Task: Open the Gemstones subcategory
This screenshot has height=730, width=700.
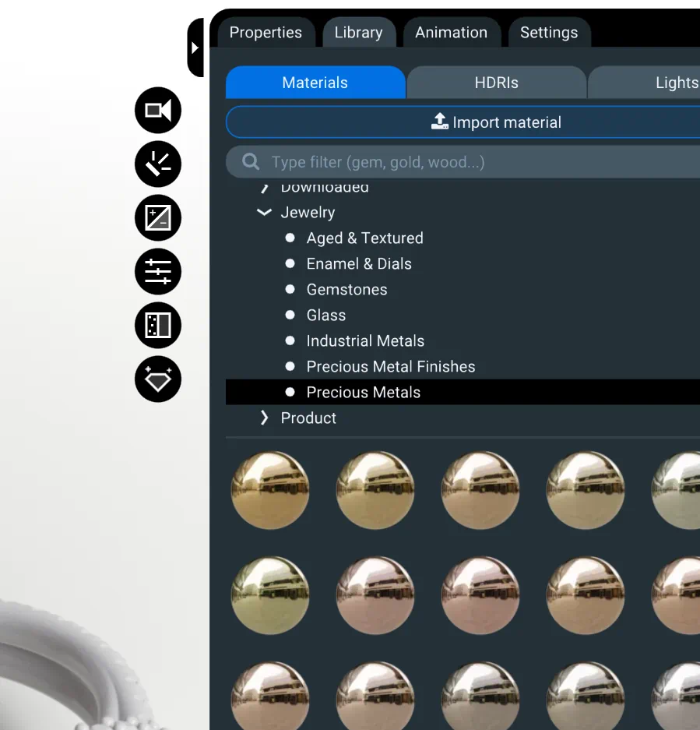Action: [x=346, y=290]
